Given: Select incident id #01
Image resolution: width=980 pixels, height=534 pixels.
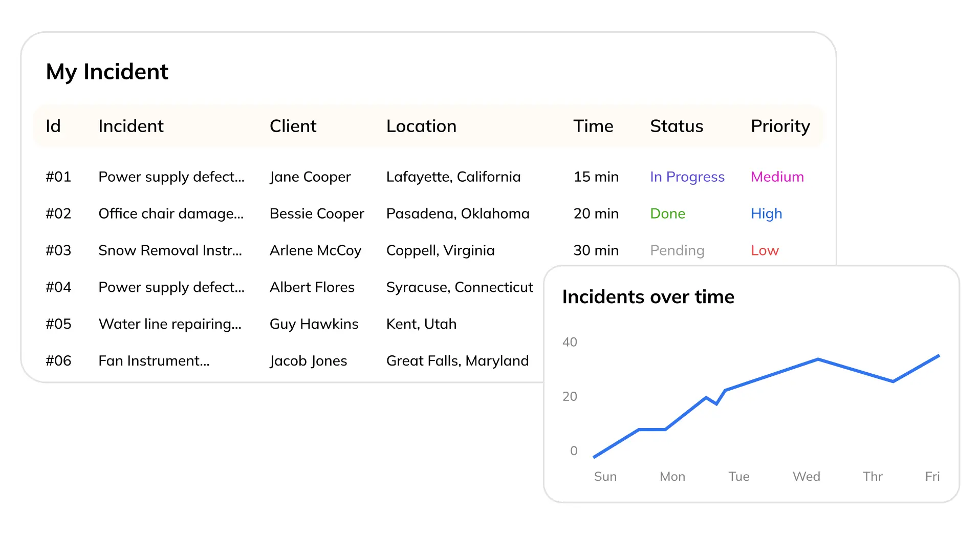Looking at the screenshot, I should [58, 177].
